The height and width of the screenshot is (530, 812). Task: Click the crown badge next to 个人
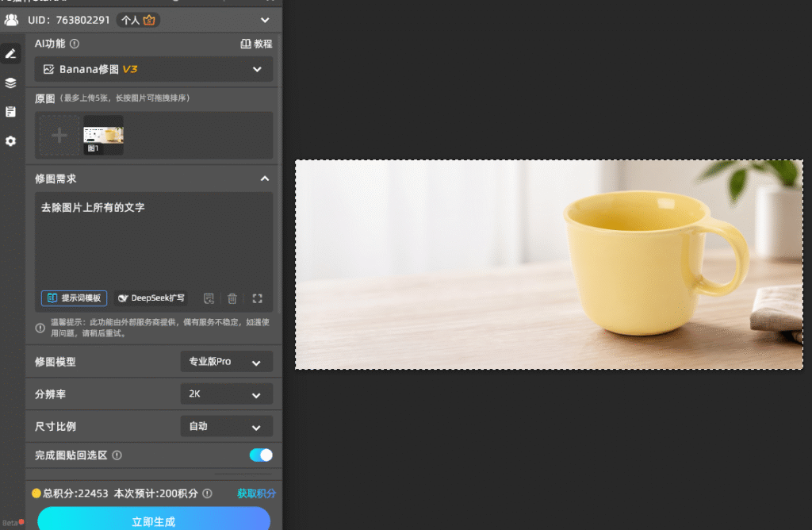coord(149,20)
